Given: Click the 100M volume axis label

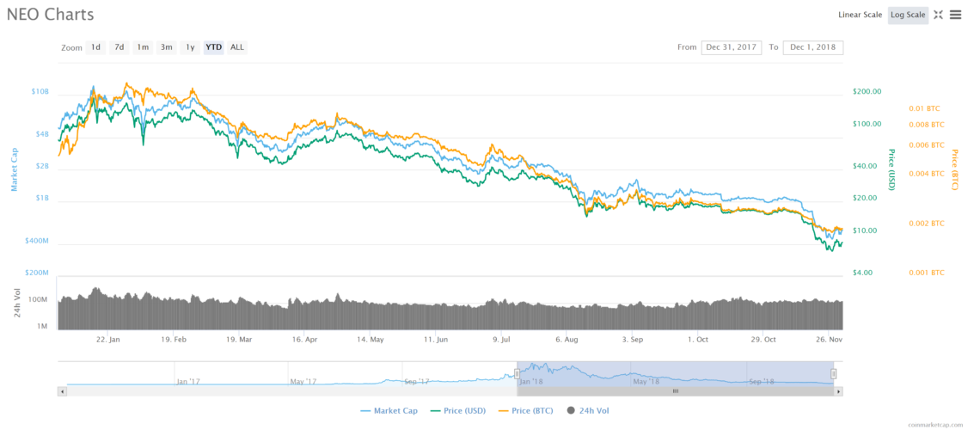Looking at the screenshot, I should (x=39, y=300).
